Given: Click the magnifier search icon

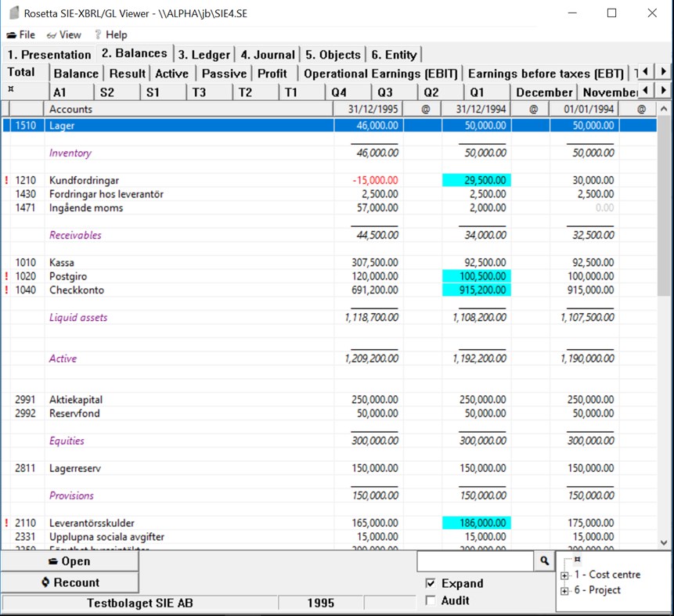Looking at the screenshot, I should (543, 561).
